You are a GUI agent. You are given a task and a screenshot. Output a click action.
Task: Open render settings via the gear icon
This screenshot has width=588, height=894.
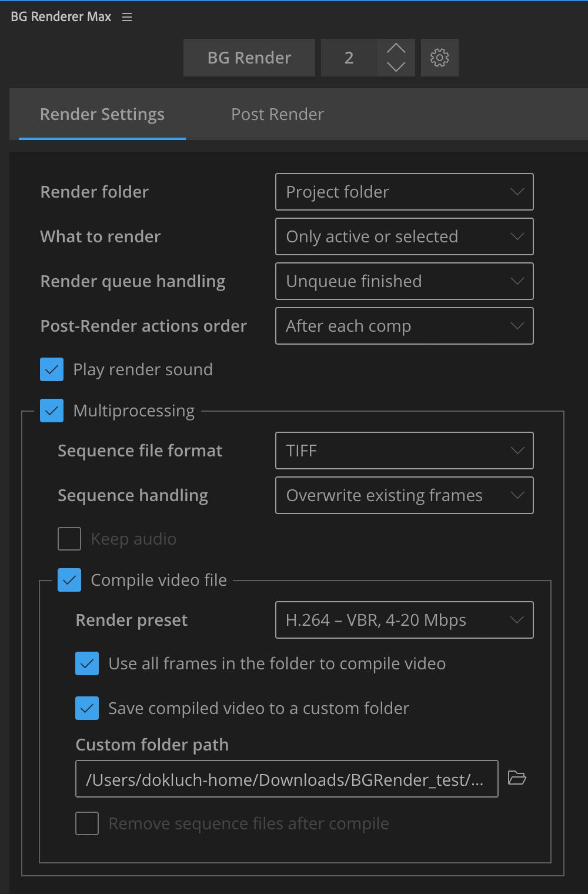[x=439, y=57]
